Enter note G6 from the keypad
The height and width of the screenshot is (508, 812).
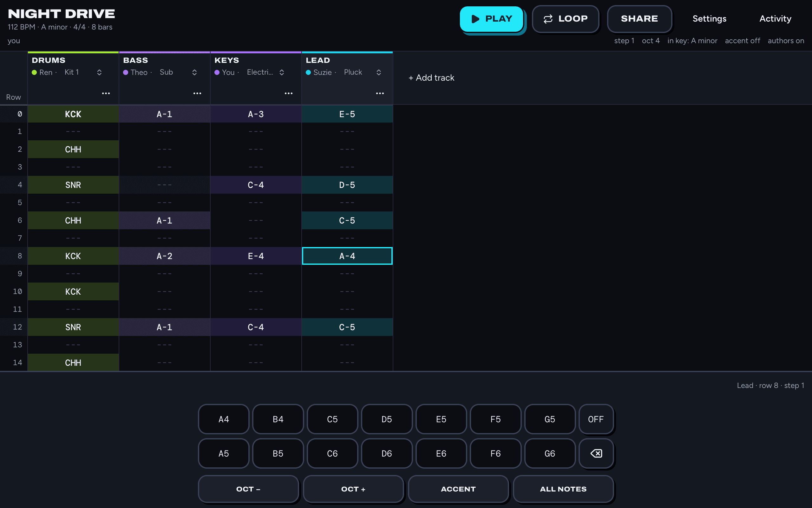550,453
